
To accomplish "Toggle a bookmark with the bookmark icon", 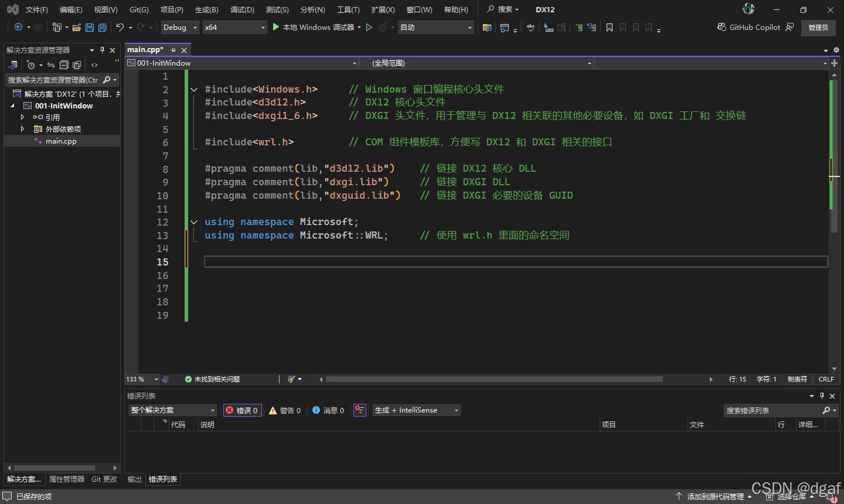I will point(610,27).
